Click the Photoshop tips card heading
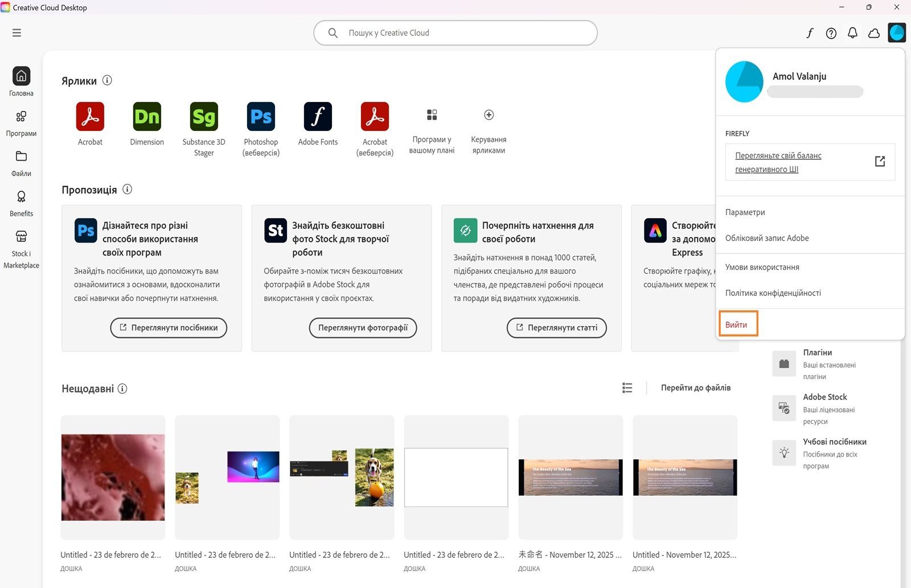The height and width of the screenshot is (588, 911). (150, 239)
